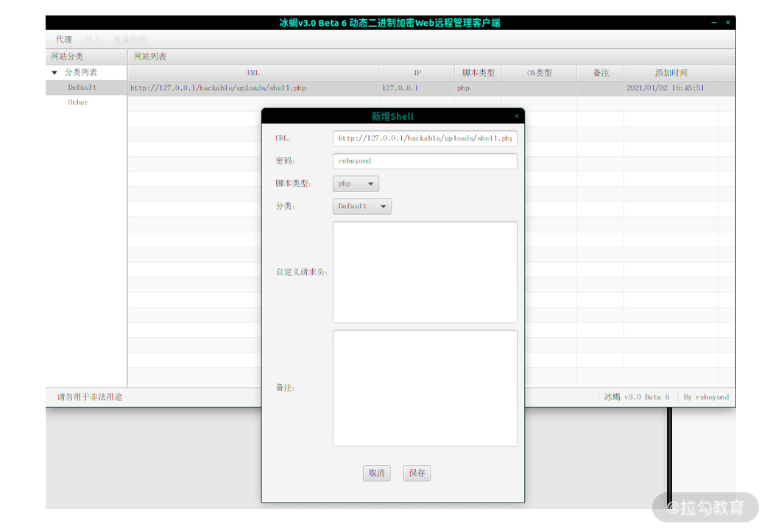
Task: Minimize the 冰蝎 main window
Action: pyautogui.click(x=714, y=23)
